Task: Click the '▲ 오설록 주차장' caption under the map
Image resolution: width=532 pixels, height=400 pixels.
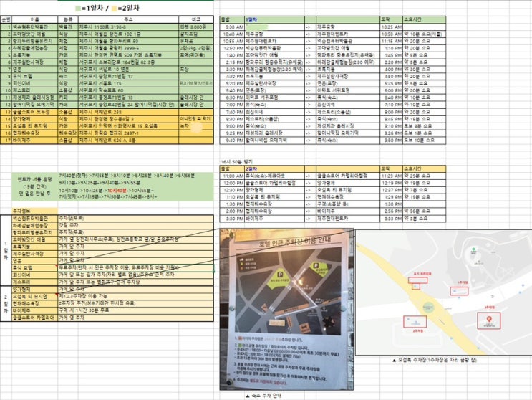Action: [x=435, y=360]
